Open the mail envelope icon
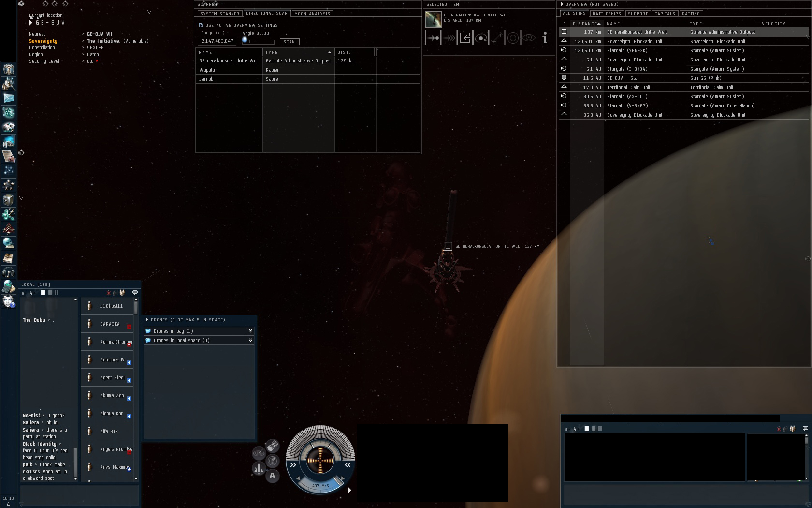This screenshot has height=508, width=812. pos(8,98)
